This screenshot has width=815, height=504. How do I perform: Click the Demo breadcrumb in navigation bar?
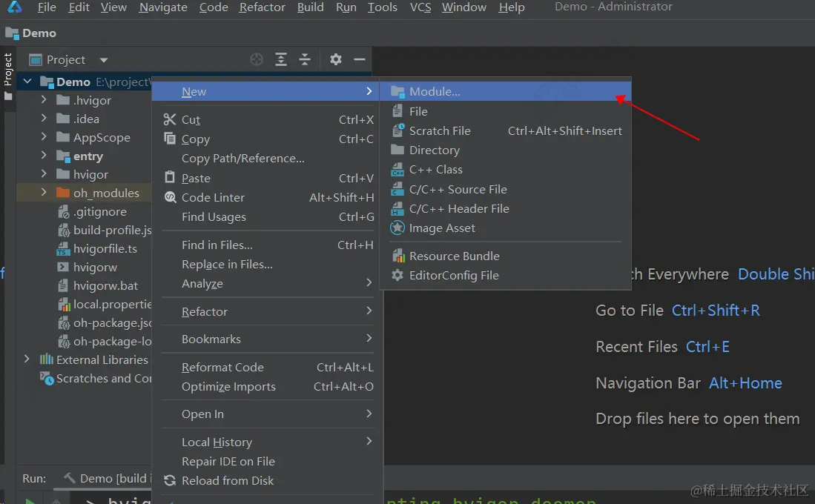[x=39, y=33]
